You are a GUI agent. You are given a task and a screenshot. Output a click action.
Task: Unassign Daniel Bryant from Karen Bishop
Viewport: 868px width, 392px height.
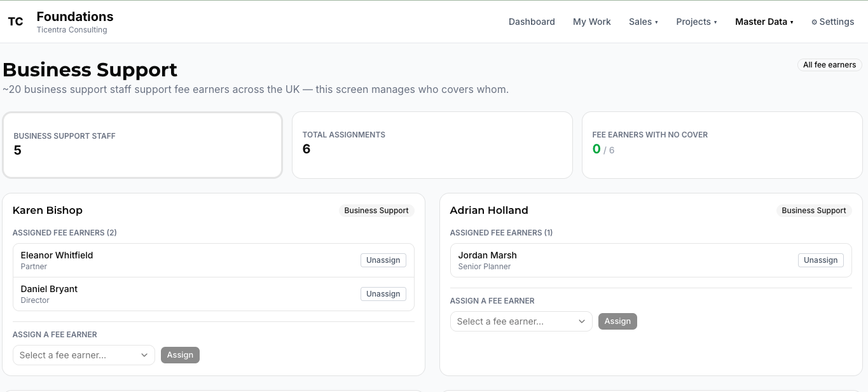383,294
